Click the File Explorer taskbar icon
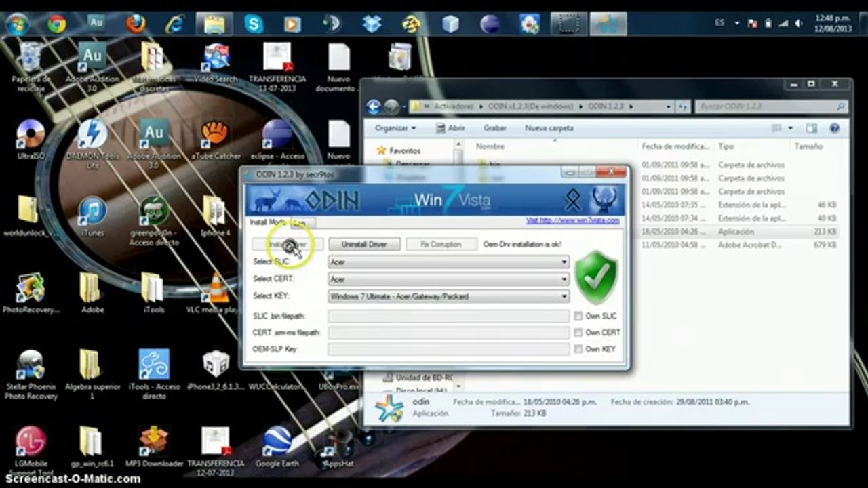 coord(214,24)
